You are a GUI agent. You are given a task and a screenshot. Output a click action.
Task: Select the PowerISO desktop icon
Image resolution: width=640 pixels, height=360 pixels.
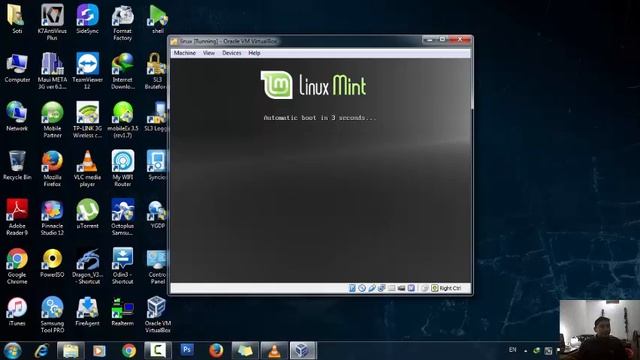click(x=52, y=263)
